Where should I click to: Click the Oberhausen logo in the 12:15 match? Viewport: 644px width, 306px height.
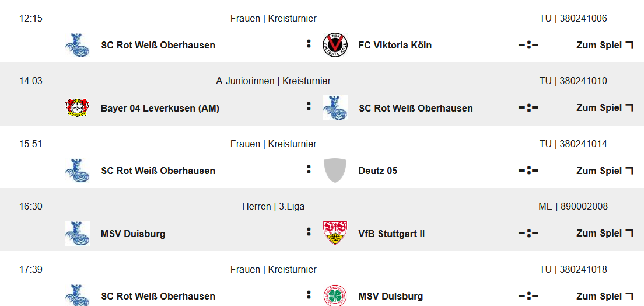click(77, 46)
